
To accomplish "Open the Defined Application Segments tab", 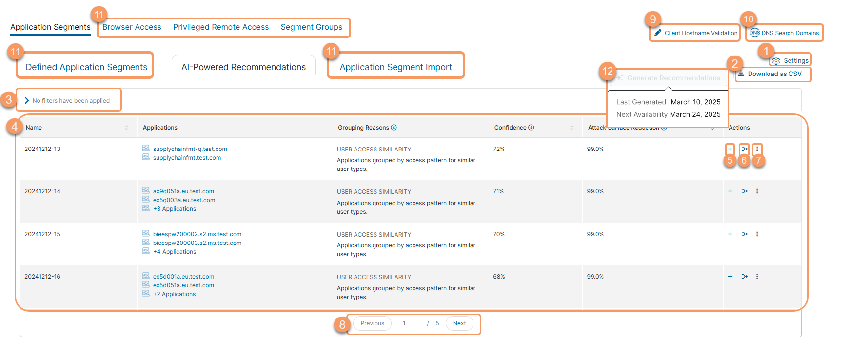I will pos(86,67).
